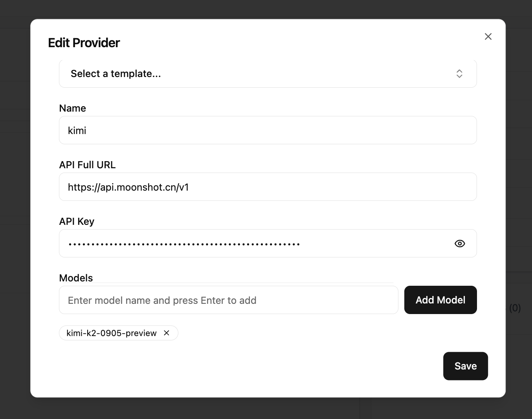
Task: Save the provider settings
Action: click(465, 366)
